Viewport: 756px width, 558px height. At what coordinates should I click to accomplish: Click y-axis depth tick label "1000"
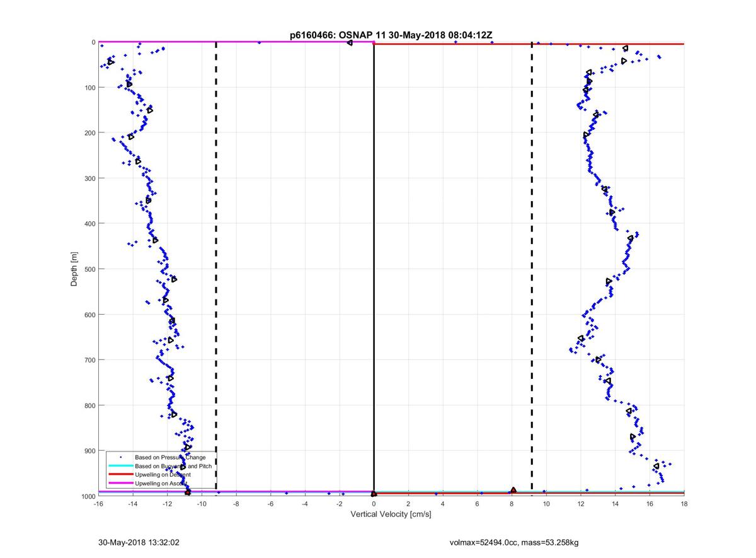[x=88, y=496]
